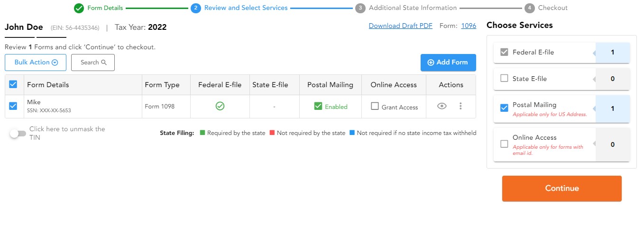Select Review and Select Services step
Viewport: 644px width, 233px height.
[x=246, y=8]
